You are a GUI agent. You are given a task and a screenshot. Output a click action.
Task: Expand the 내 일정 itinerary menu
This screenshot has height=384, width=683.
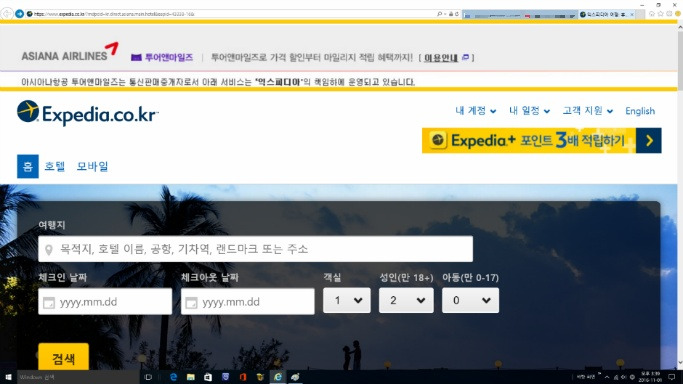529,111
